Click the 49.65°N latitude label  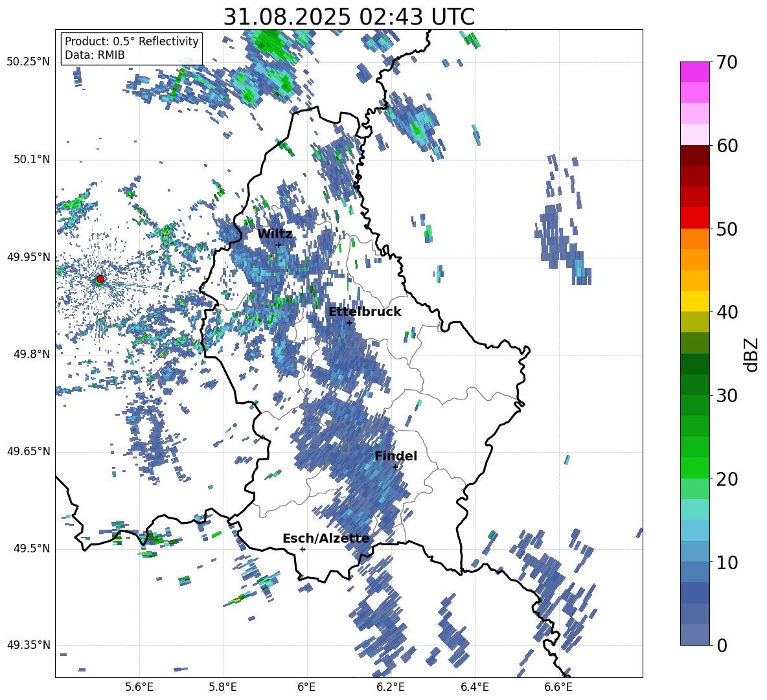29,451
